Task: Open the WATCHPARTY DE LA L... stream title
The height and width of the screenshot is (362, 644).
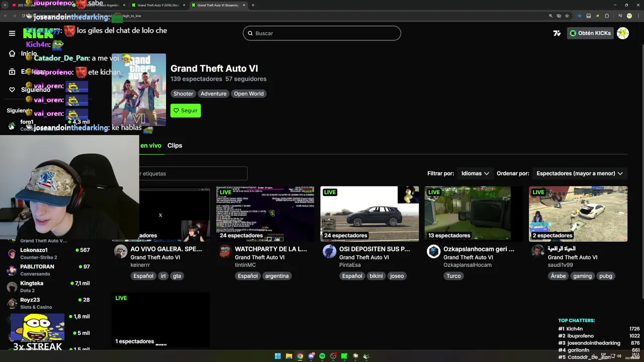Action: point(271,249)
